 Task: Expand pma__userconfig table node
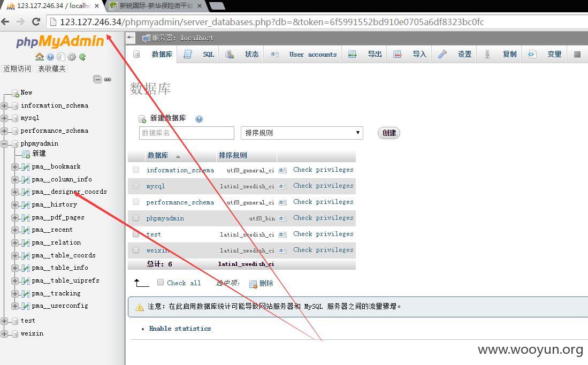(15, 306)
